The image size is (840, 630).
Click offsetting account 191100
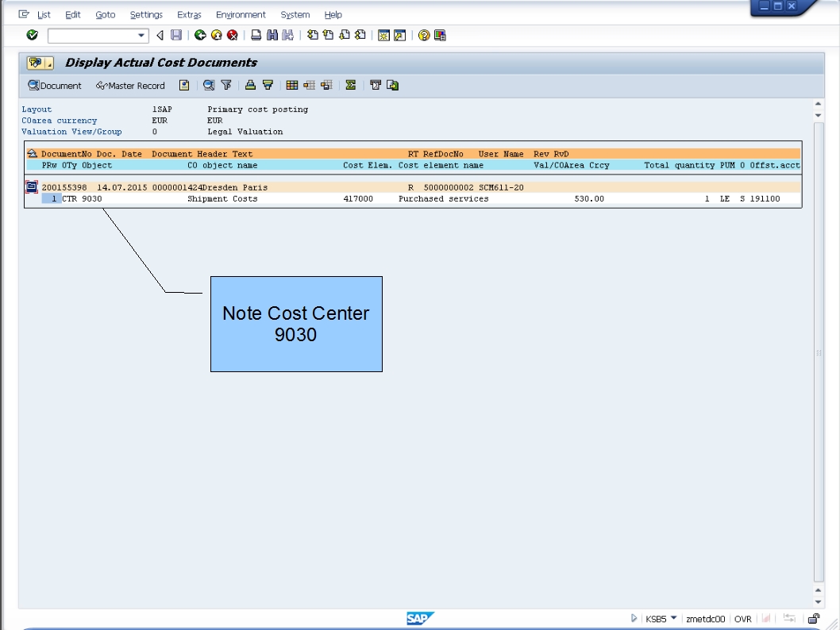pos(765,198)
